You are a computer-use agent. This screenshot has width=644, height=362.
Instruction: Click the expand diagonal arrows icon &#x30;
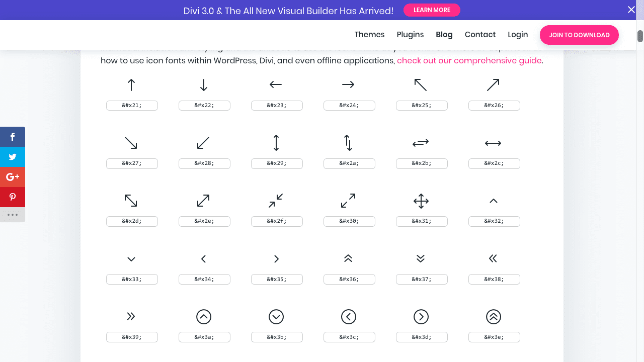[x=349, y=201]
